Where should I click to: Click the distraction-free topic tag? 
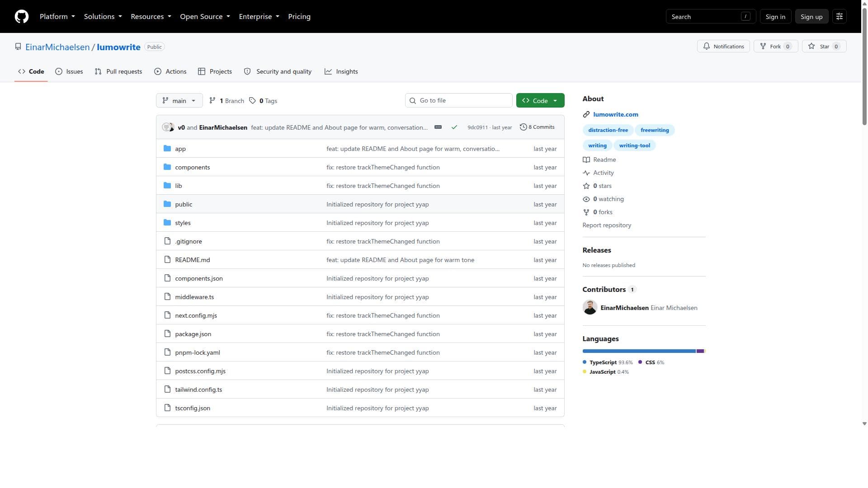[608, 130]
